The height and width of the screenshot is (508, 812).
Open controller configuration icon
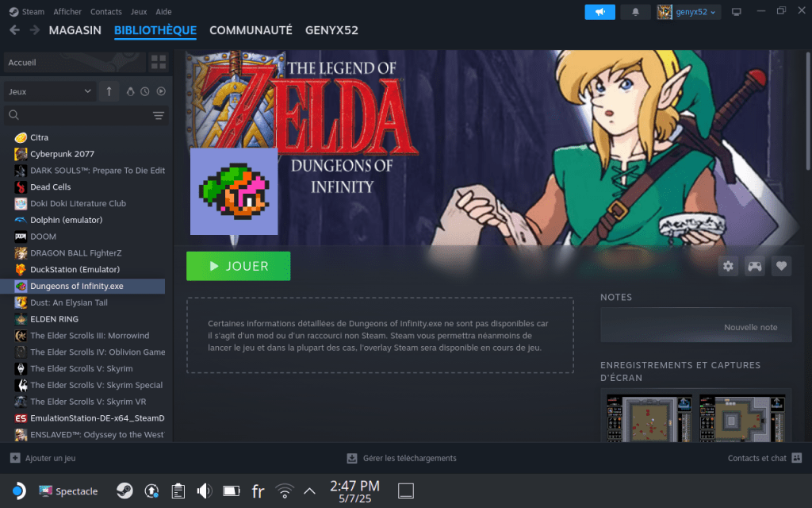coord(755,267)
